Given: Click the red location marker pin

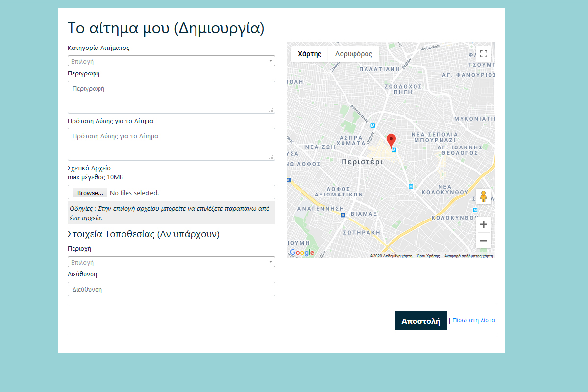Looking at the screenshot, I should [391, 140].
